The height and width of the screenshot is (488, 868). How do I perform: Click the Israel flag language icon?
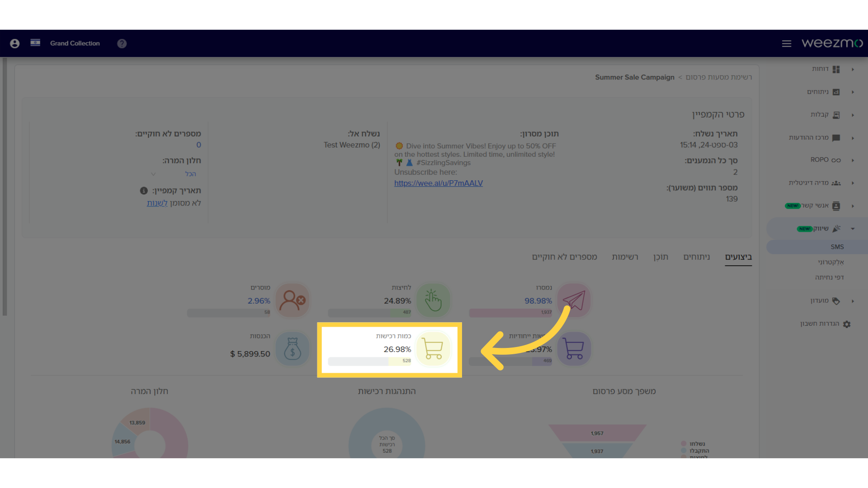coord(35,42)
